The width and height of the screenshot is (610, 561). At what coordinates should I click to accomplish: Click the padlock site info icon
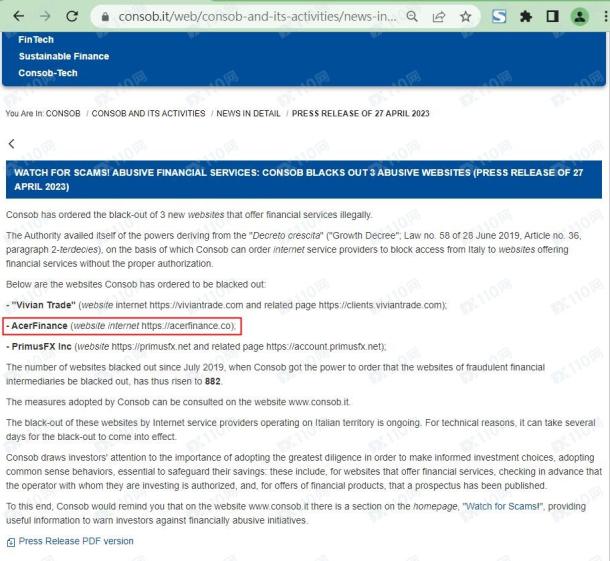[105, 17]
